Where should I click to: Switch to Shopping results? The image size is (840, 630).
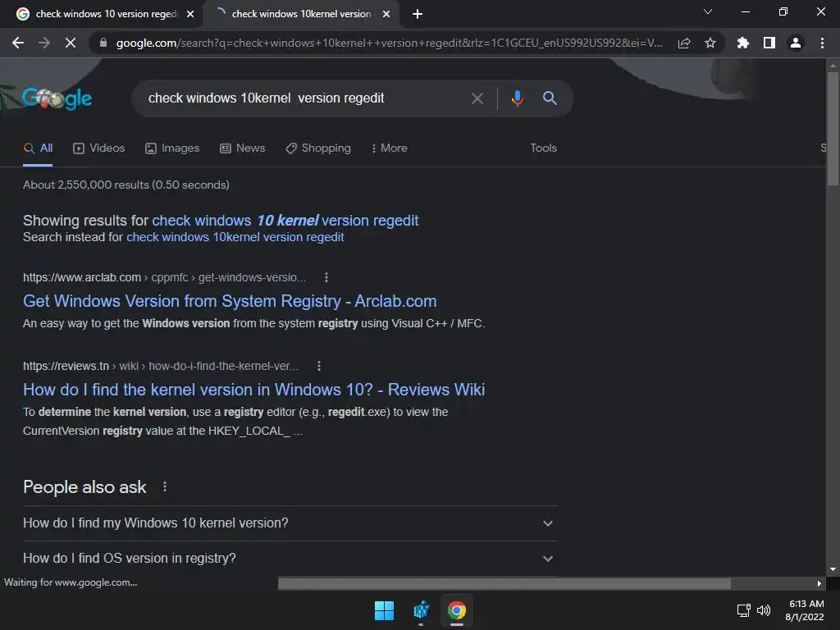(x=318, y=148)
